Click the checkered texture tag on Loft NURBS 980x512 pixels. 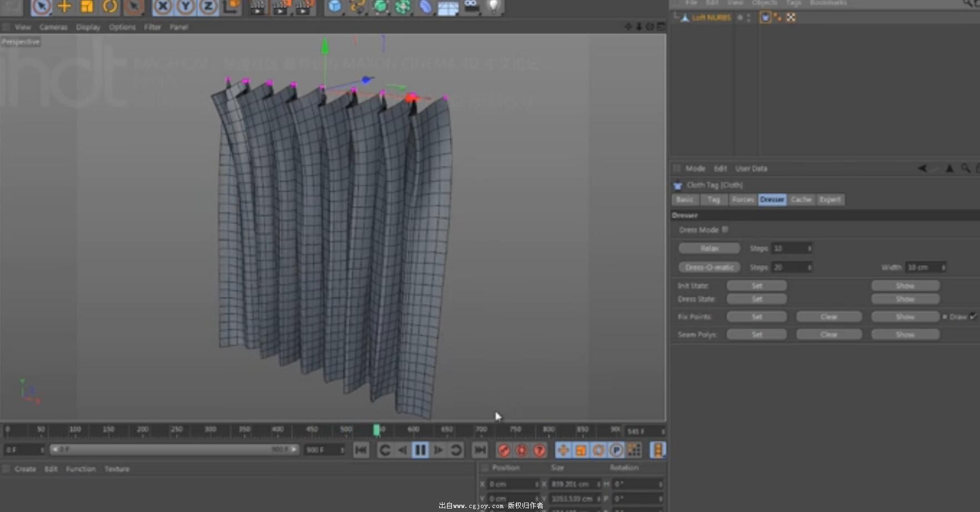(x=791, y=18)
